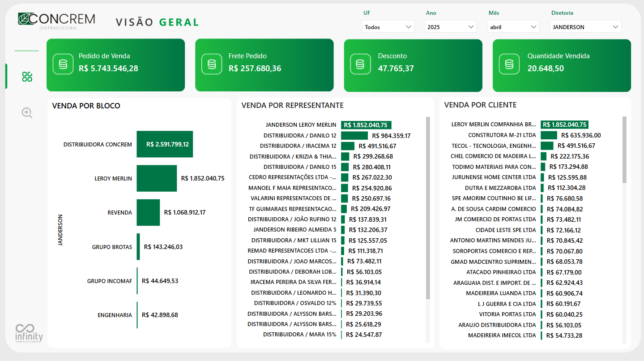This screenshot has width=644, height=361.
Task: Click the coin-stack icon on Desconto card
Action: (x=360, y=64)
